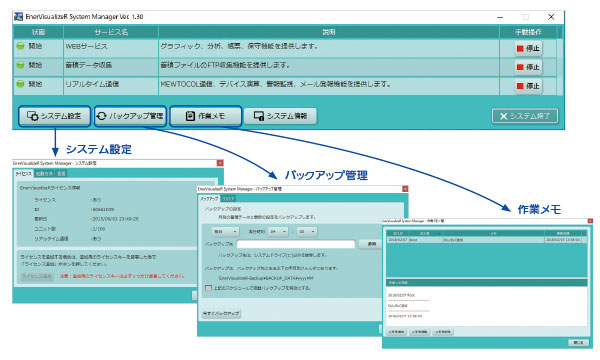Screen dimensions: 600x360
Task: Click the memo detail text area
Action: [486, 305]
